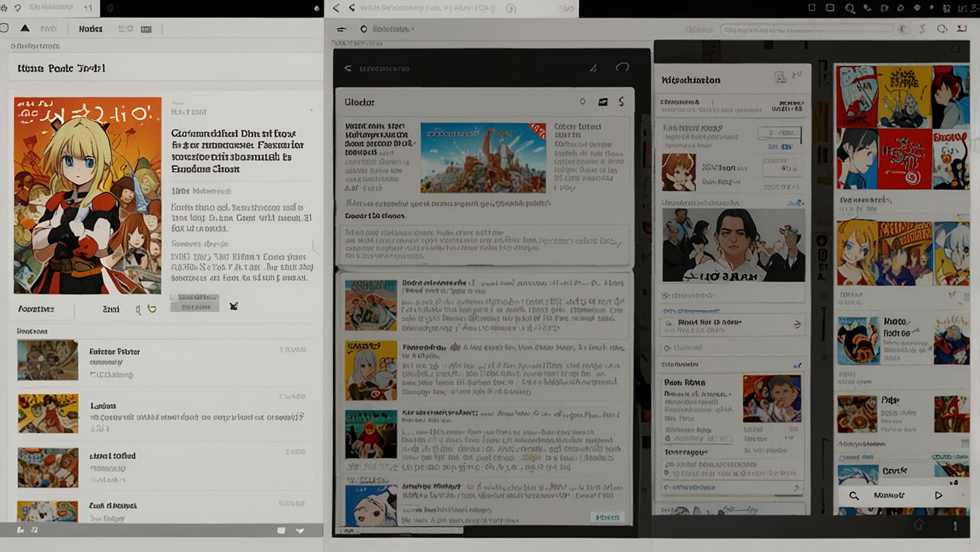
Task: Open the red-hooded character article thumbnail
Action: coord(371,435)
